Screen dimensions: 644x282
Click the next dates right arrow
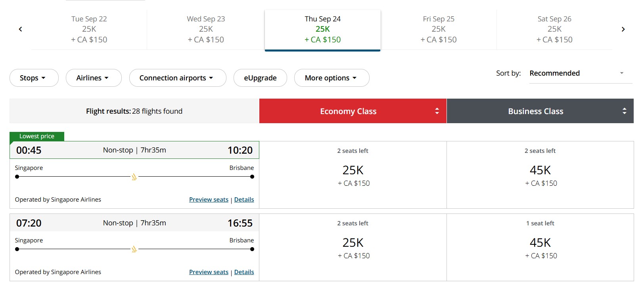coord(623,29)
